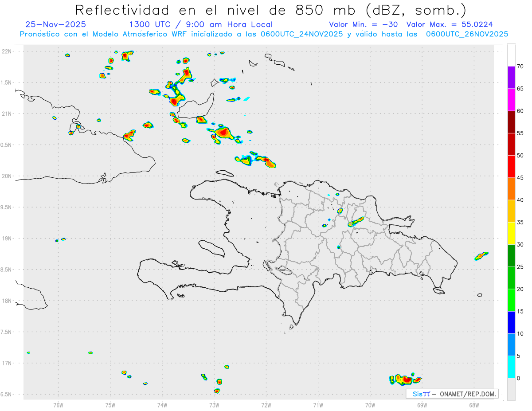532x411 pixels.
Task: Select the dark red 55–60 dBZ colorbar segment
Action: click(x=511, y=122)
